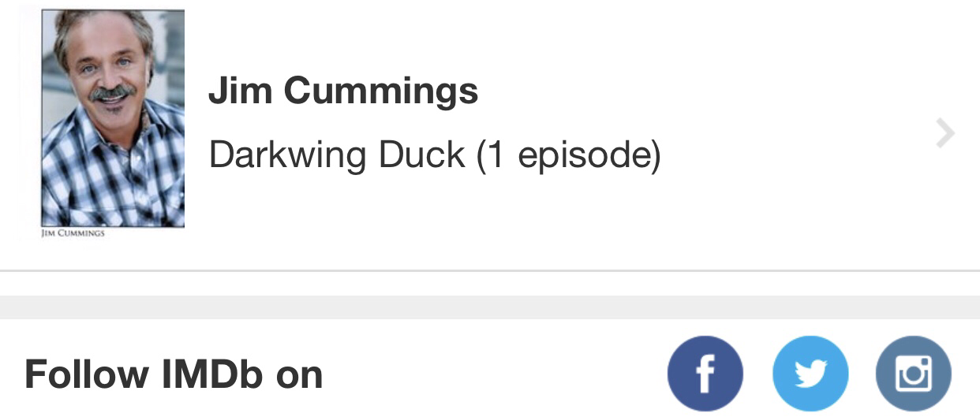Select the middle social icon, Twitter
This screenshot has width=980, height=417.
pyautogui.click(x=810, y=374)
